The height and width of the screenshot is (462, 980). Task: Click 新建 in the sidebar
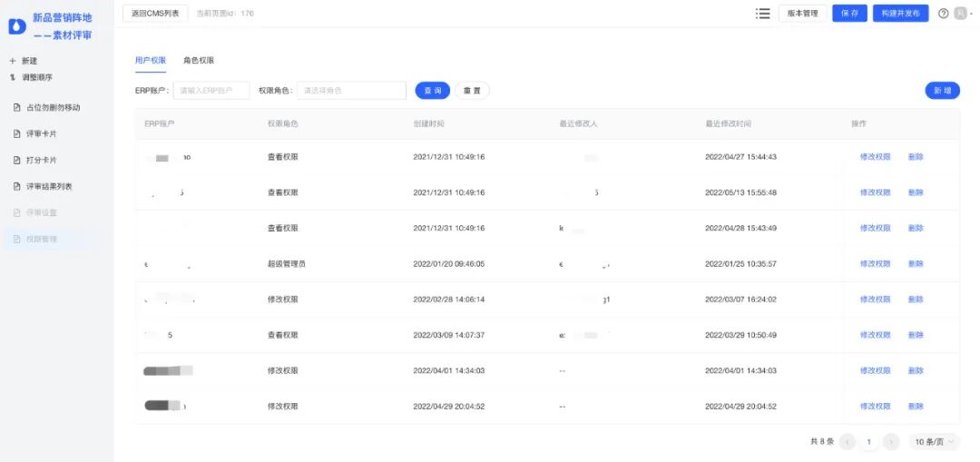[x=29, y=61]
